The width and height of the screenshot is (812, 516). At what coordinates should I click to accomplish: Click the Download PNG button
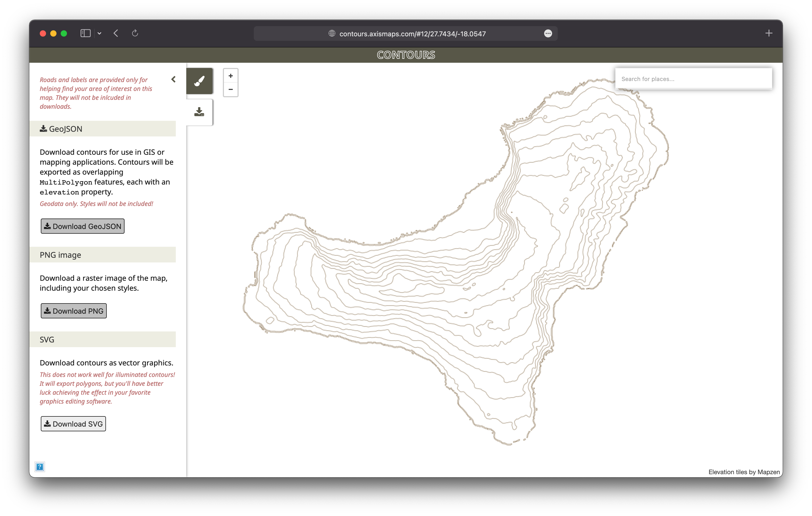click(x=74, y=311)
